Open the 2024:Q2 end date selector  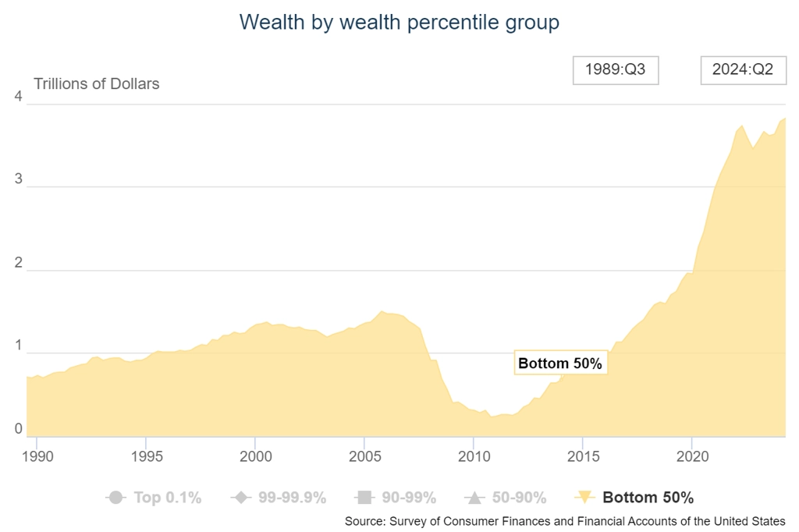tap(743, 69)
